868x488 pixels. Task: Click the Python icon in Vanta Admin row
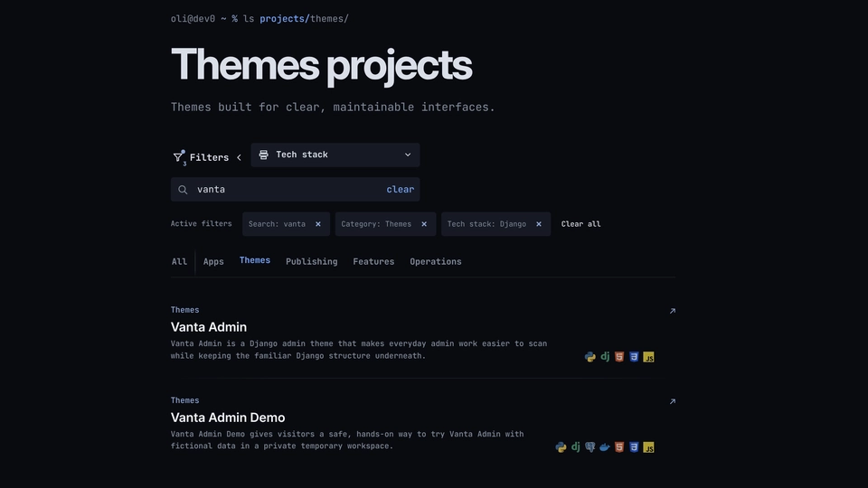pyautogui.click(x=590, y=357)
